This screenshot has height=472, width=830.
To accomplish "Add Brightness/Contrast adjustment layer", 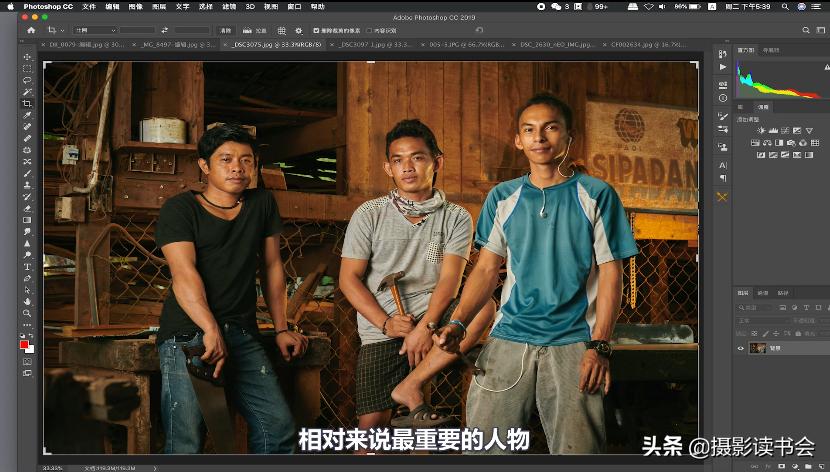I will (761, 130).
